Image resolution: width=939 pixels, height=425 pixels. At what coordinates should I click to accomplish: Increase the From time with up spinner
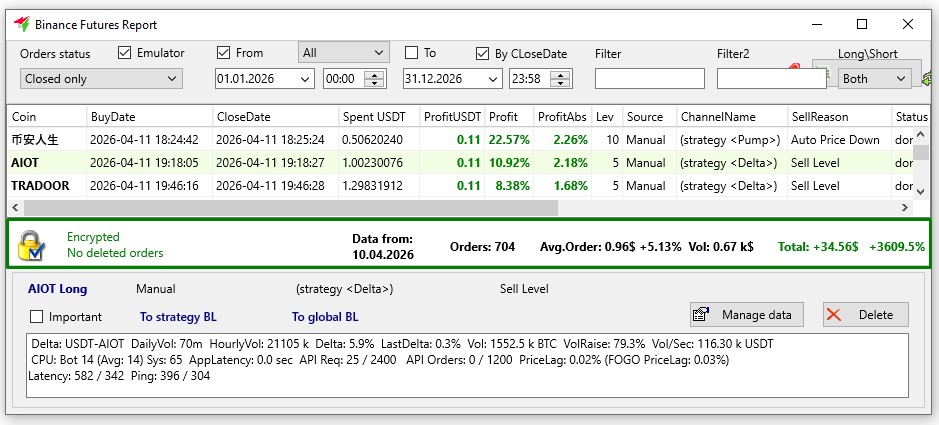375,74
